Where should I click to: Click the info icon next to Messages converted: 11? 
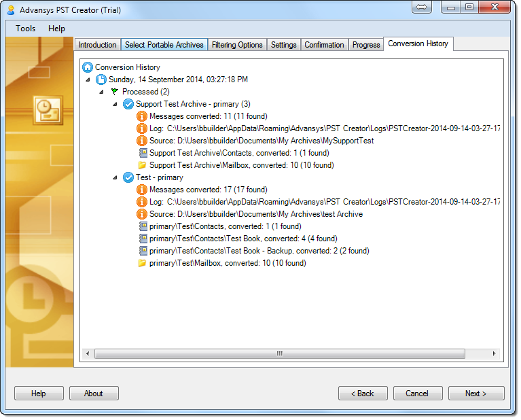pos(142,116)
